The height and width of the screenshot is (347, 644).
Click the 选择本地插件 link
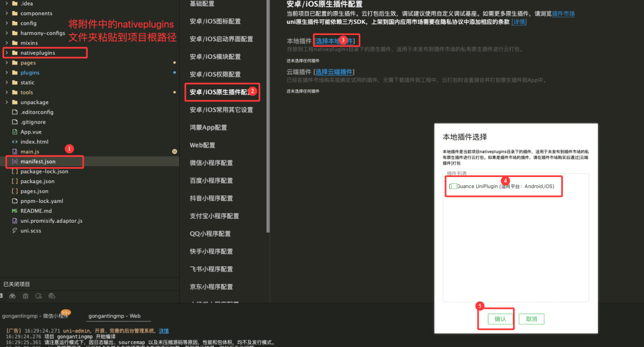(x=334, y=41)
